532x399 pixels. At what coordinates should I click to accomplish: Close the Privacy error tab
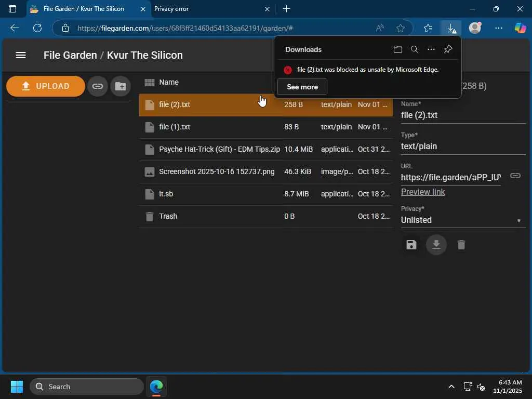267,9
